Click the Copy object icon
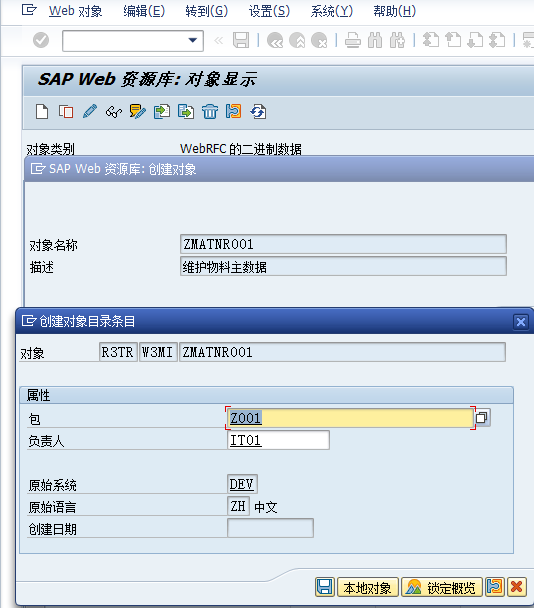 click(x=66, y=112)
